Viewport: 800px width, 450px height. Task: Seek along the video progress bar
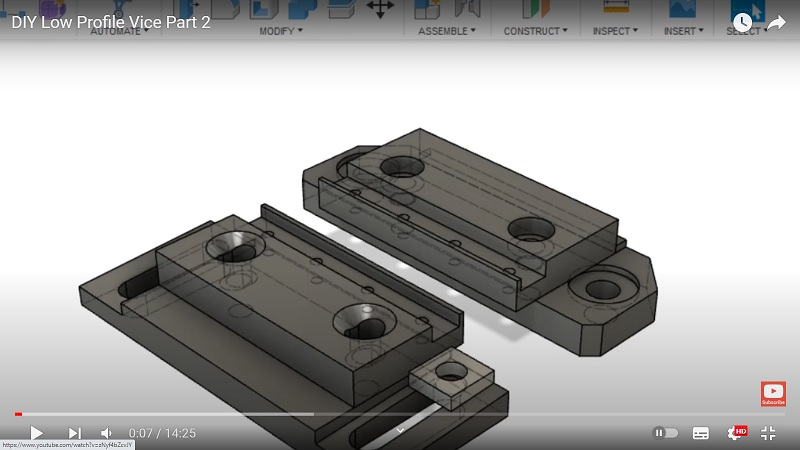pyautogui.click(x=400, y=414)
